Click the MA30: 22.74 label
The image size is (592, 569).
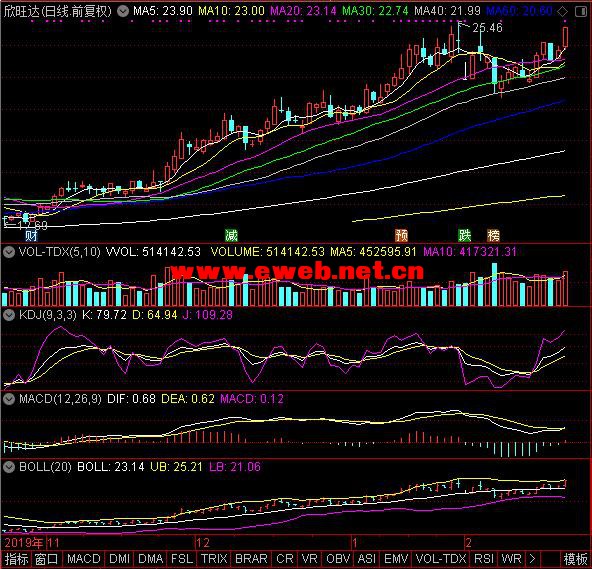coord(375,11)
